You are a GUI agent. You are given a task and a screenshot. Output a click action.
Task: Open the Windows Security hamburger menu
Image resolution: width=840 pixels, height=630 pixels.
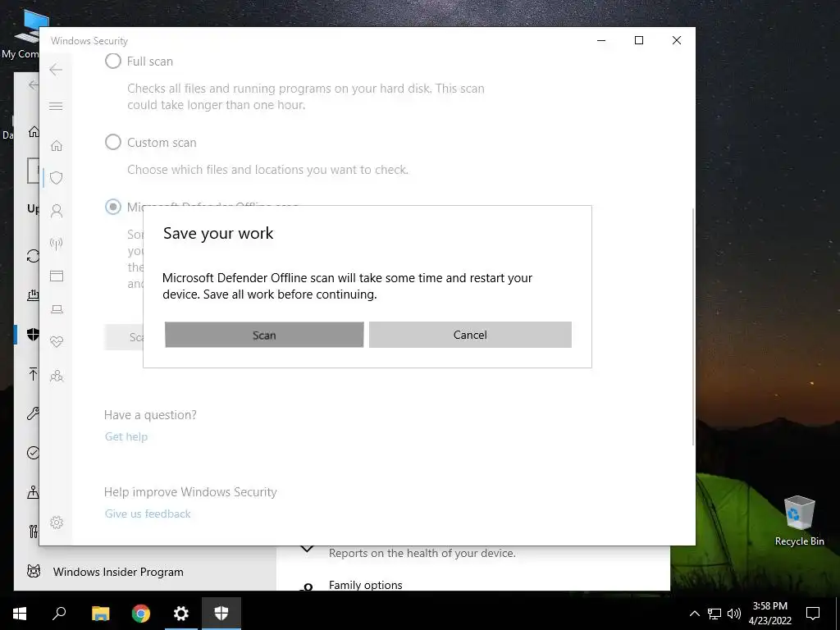tap(56, 106)
